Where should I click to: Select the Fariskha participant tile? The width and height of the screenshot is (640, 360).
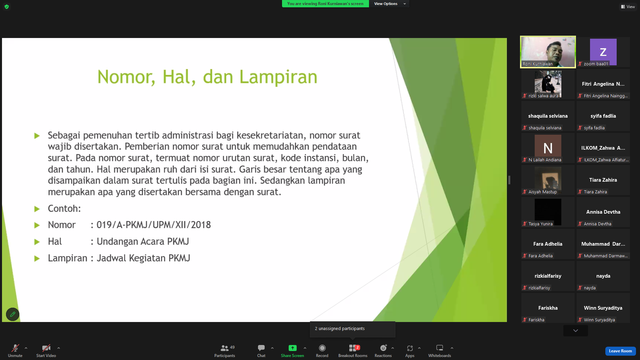548,308
